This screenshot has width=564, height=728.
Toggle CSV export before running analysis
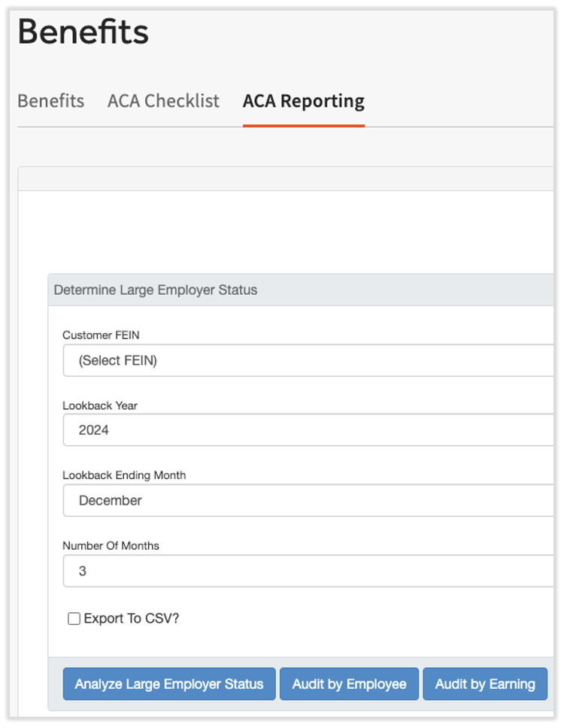(74, 618)
